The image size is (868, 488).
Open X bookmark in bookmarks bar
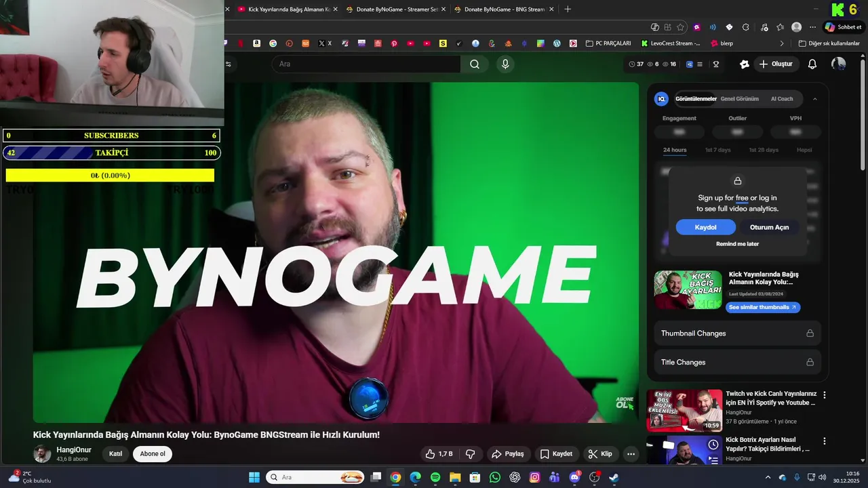pyautogui.click(x=325, y=43)
